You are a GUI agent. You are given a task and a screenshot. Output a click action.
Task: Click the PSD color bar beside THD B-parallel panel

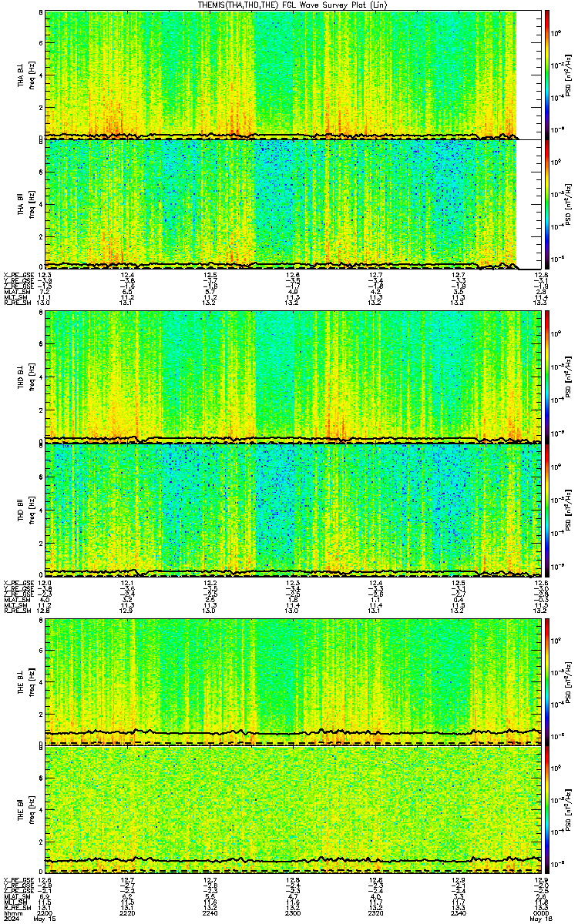546,510
